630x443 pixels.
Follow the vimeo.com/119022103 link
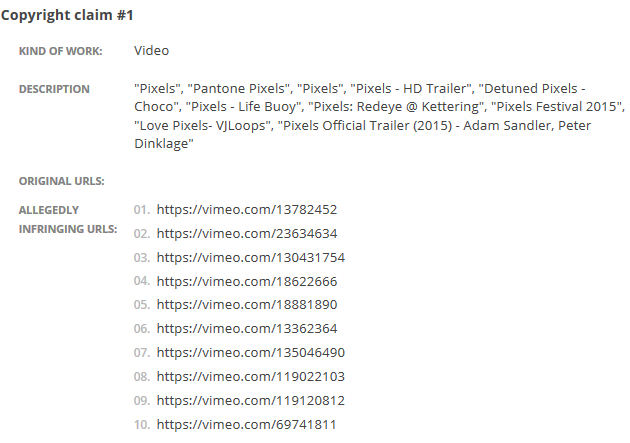tap(250, 377)
